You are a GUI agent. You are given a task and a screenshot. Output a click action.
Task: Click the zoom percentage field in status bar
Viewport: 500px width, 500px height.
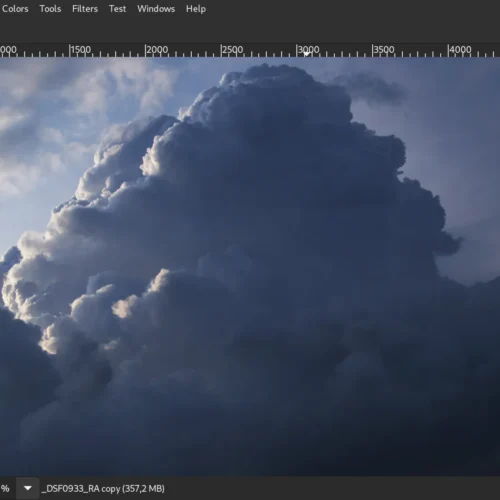tap(6, 489)
